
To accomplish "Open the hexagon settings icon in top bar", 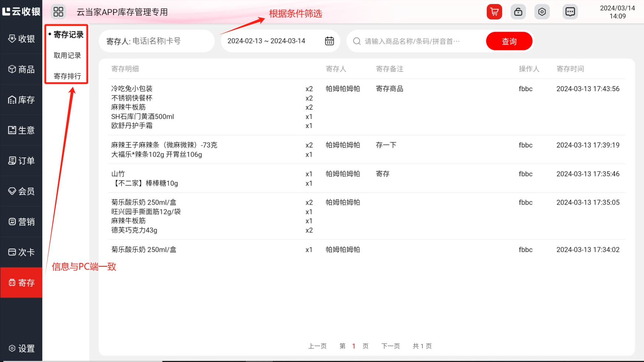I will 542,12.
